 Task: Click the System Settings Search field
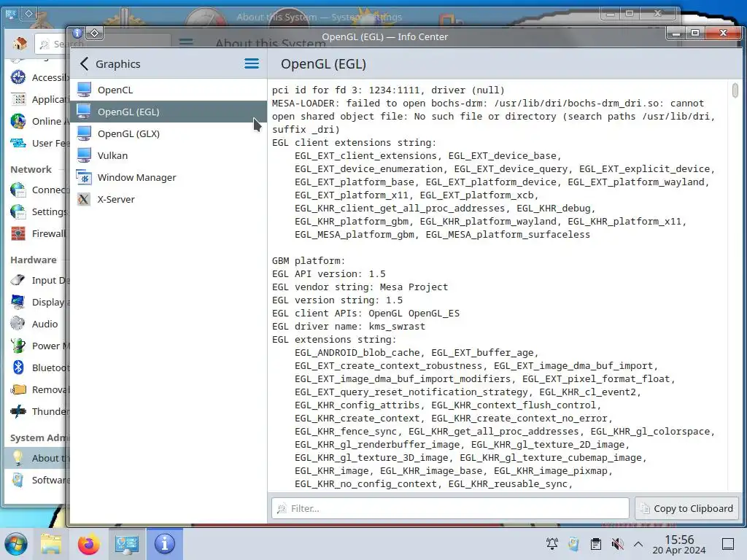click(x=52, y=44)
